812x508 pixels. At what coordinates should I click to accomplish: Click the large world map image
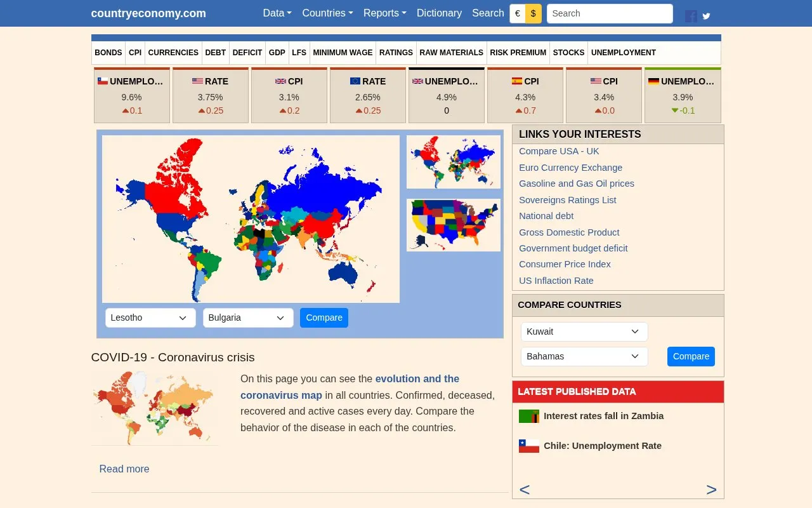[251, 218]
